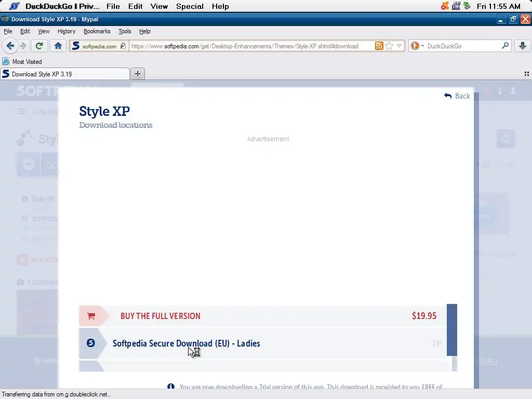
Task: Click the padlock icon in the address bar
Action: click(x=123, y=46)
